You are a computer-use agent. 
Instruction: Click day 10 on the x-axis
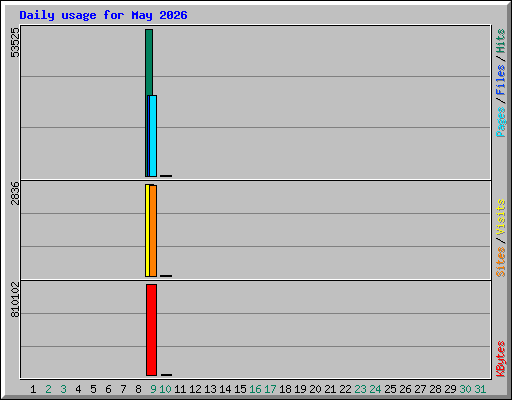pyautogui.click(x=165, y=389)
